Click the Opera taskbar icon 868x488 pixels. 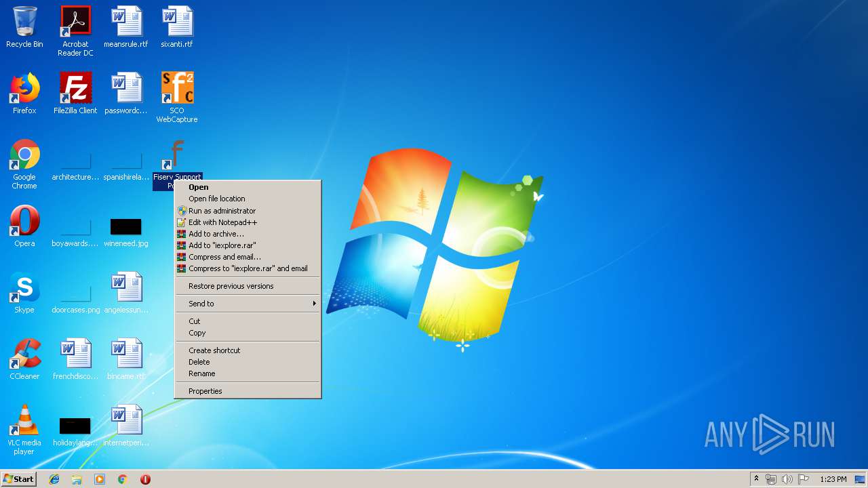click(145, 479)
